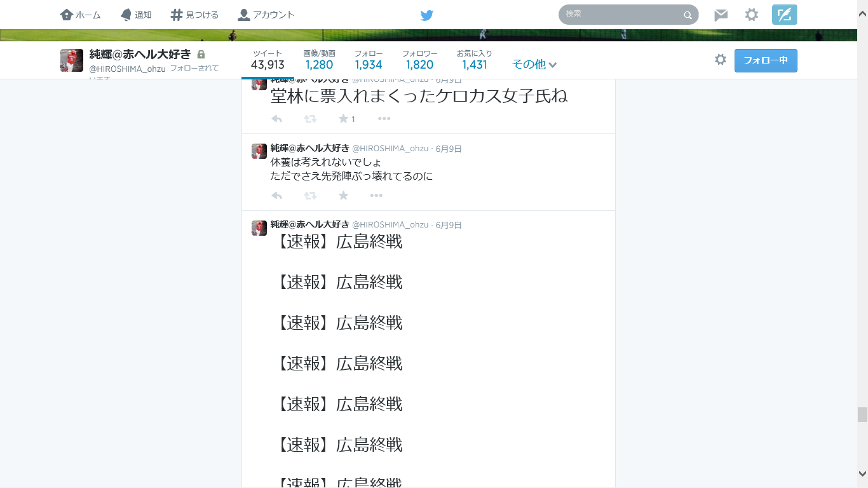Open the top bar settings gear
This screenshot has height=488, width=868.
click(x=752, y=15)
